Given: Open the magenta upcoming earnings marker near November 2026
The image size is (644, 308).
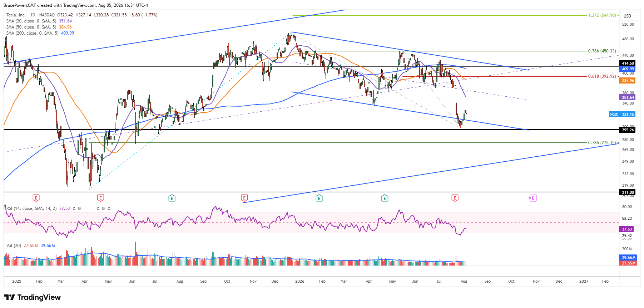Looking at the screenshot, I should point(532,198).
